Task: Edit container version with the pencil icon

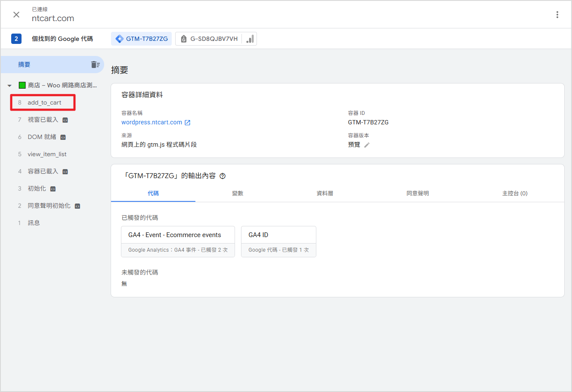Action: coord(367,145)
